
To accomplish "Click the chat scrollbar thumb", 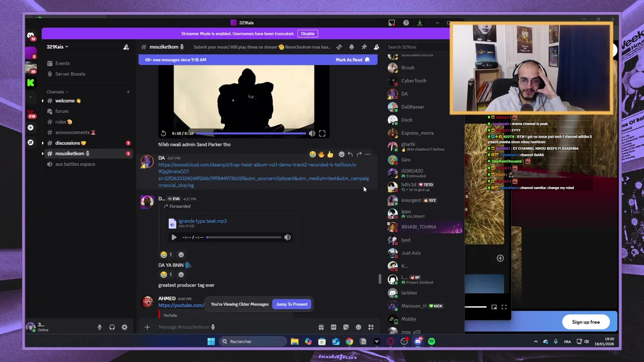I will (379, 279).
